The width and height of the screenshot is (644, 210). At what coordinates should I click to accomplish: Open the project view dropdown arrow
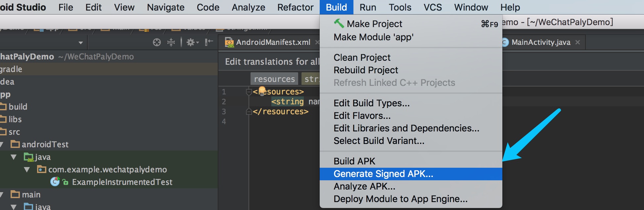click(80, 43)
